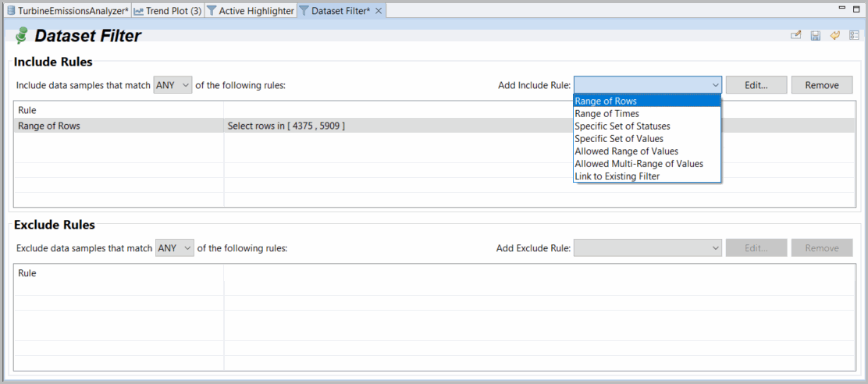Open the exclude rules ANY match dropdown
This screenshot has height=384, width=868.
(175, 248)
